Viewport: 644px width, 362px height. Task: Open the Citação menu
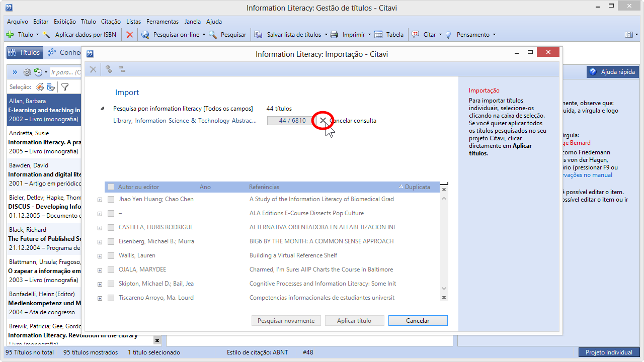click(111, 22)
